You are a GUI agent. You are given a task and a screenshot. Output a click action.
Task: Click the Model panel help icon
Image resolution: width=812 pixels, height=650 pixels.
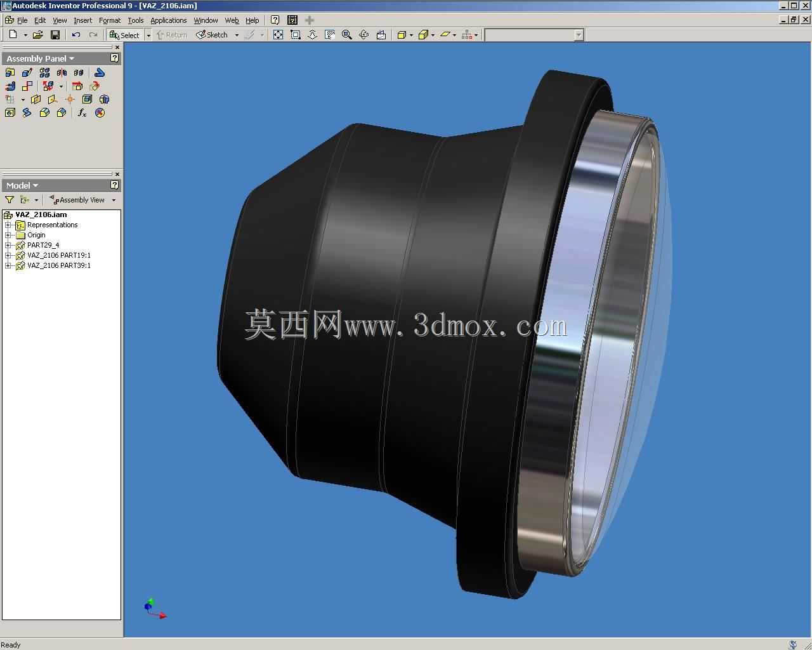114,185
